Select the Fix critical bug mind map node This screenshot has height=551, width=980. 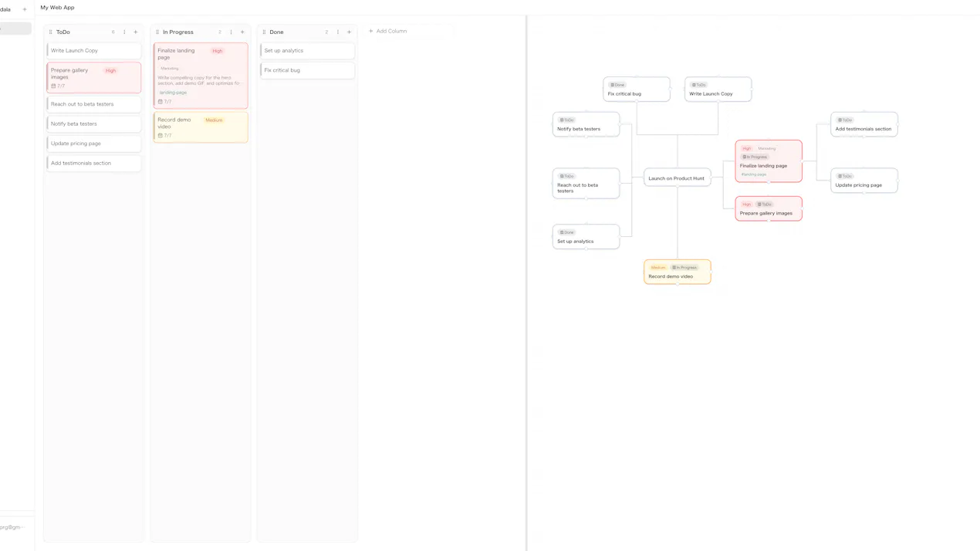[637, 90]
